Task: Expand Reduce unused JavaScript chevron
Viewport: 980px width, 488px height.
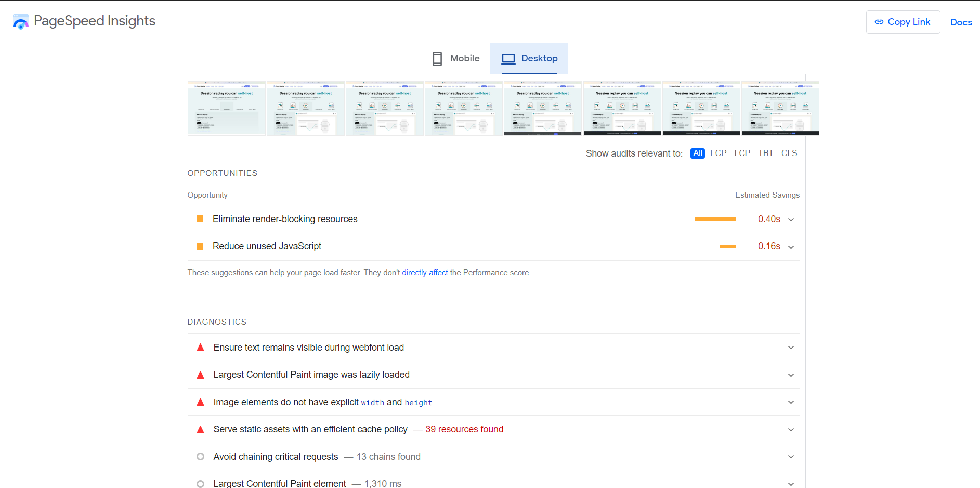Action: [791, 247]
